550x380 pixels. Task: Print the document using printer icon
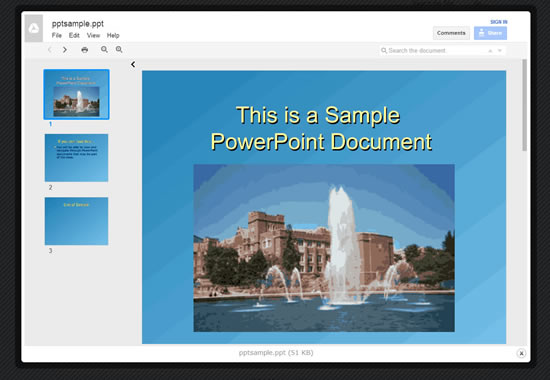coord(85,50)
